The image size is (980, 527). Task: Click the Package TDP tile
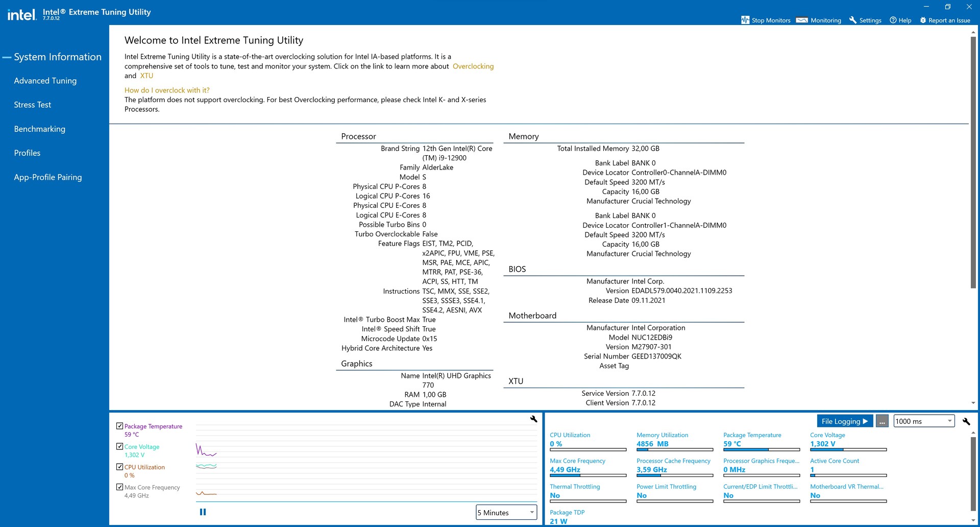pos(588,517)
